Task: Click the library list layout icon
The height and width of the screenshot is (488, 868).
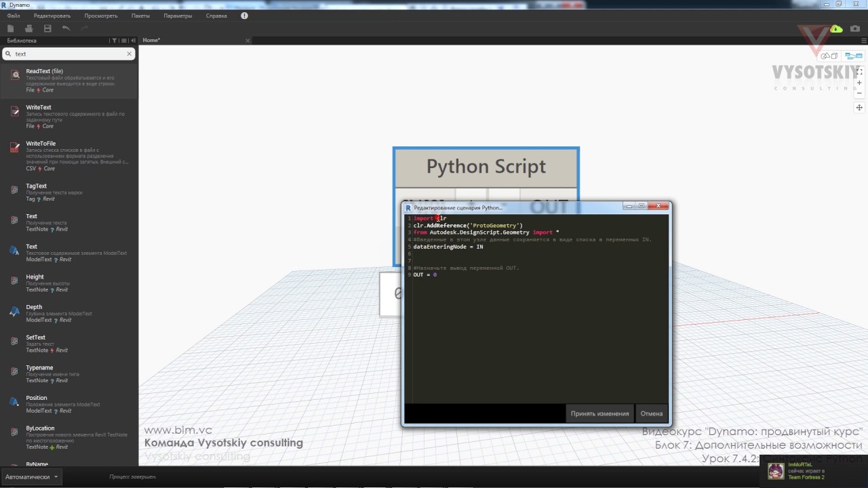Action: tap(123, 41)
